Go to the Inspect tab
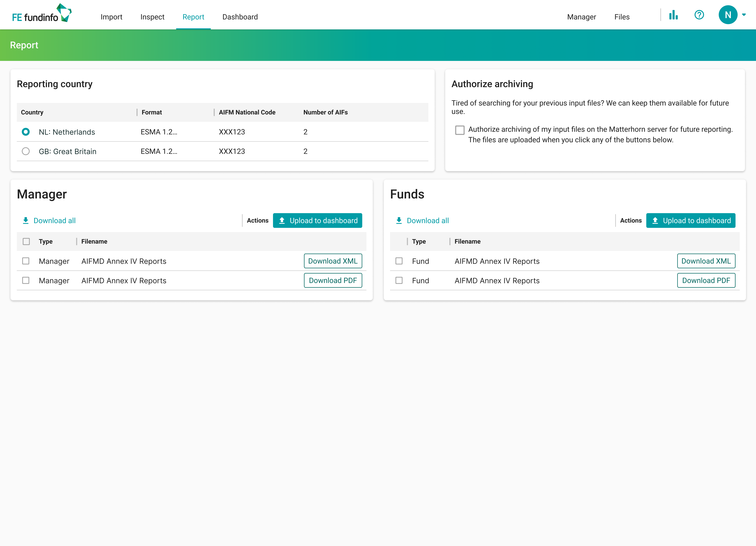Image resolution: width=756 pixels, height=546 pixels. 152,17
